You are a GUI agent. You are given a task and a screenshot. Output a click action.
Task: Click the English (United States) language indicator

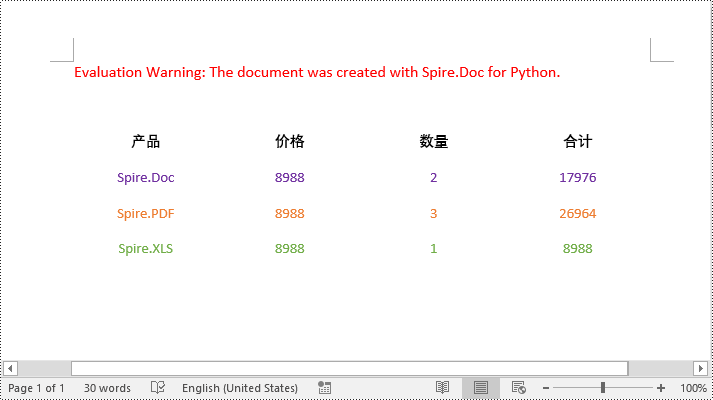(x=240, y=388)
